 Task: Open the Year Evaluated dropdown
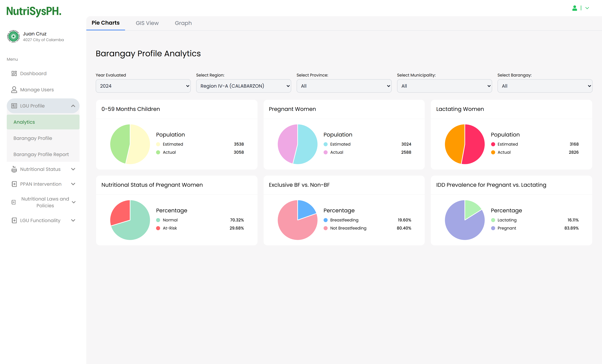tap(143, 86)
